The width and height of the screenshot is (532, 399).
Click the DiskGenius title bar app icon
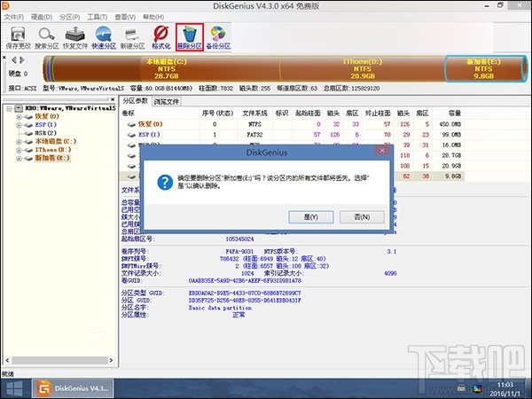(6, 6)
